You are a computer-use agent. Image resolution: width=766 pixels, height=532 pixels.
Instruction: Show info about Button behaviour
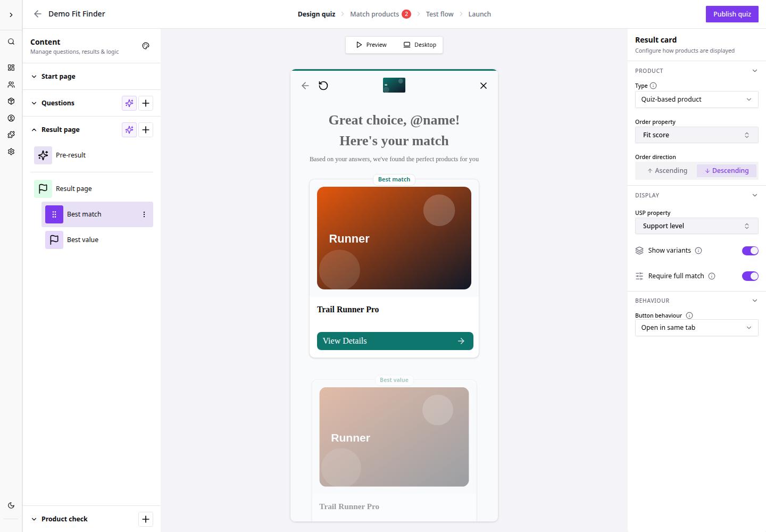(x=689, y=315)
